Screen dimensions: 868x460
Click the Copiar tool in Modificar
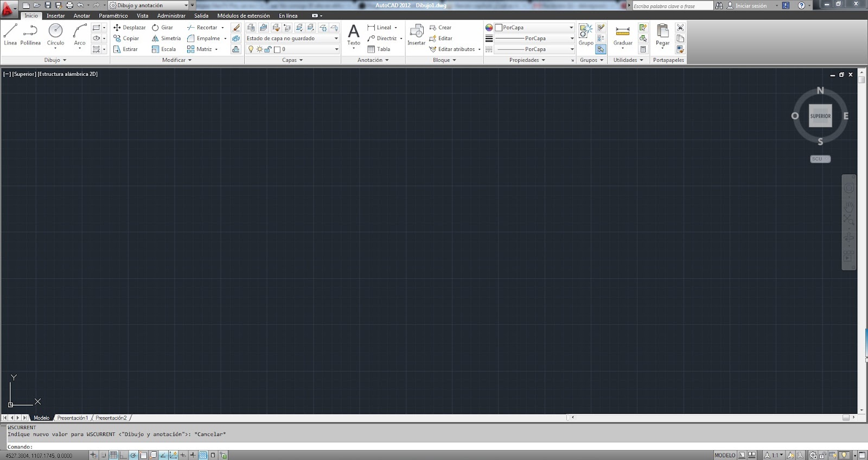[x=126, y=38]
